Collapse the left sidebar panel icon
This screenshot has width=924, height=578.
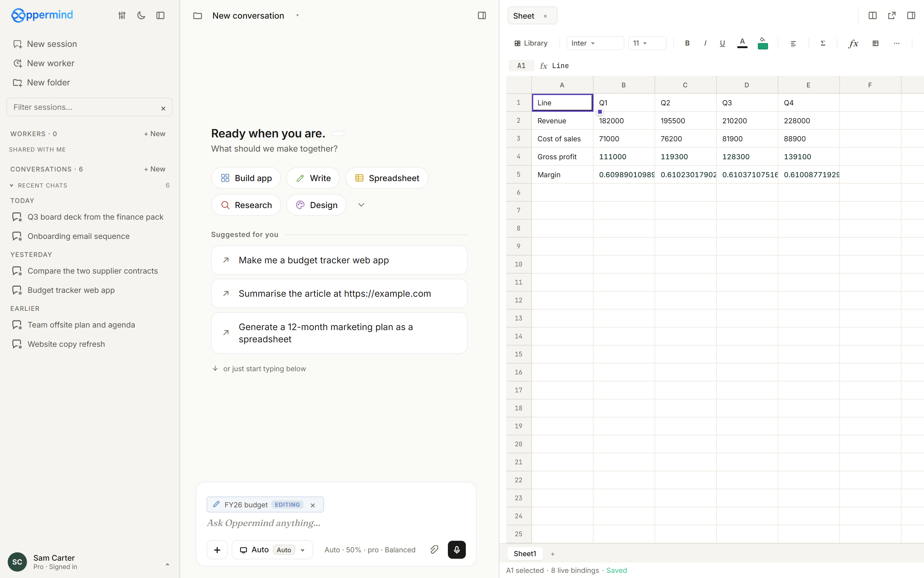[160, 15]
